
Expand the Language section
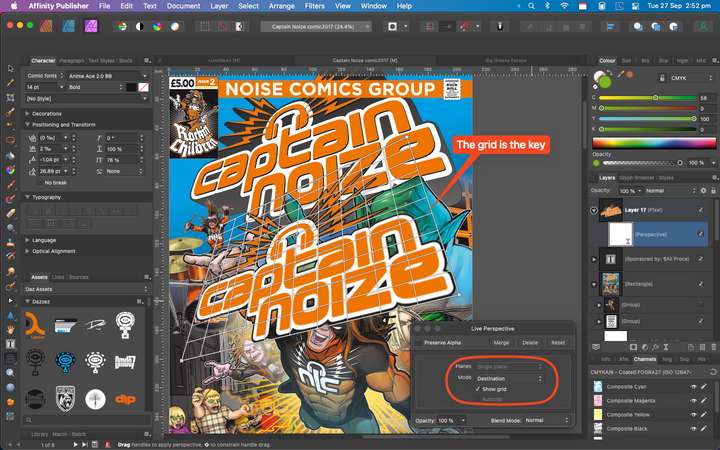click(28, 240)
